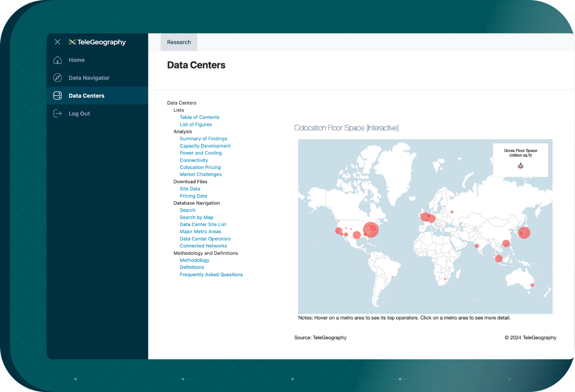Open Data Navigator via compass icon
Screen dimensions: 575x392
pyautogui.click(x=58, y=78)
